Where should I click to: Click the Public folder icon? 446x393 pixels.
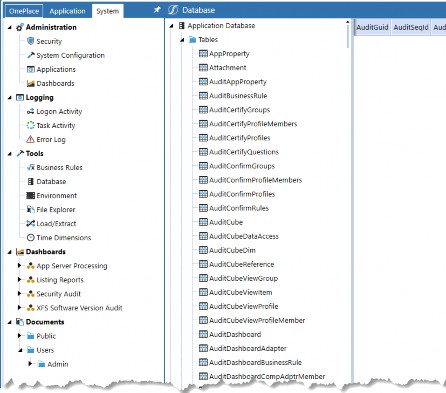pos(31,336)
